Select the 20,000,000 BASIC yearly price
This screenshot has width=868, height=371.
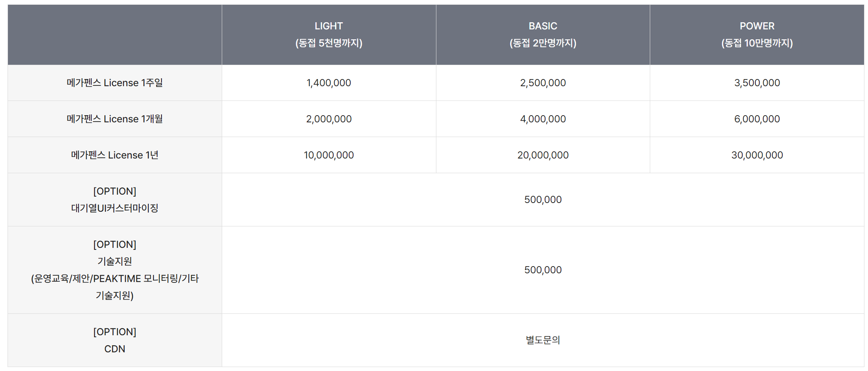coord(543,155)
